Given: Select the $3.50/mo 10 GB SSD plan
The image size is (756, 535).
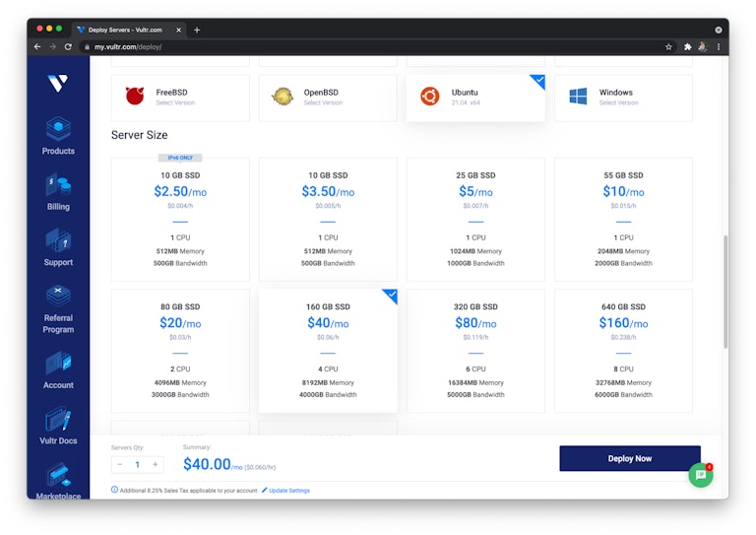Looking at the screenshot, I should click(328, 220).
